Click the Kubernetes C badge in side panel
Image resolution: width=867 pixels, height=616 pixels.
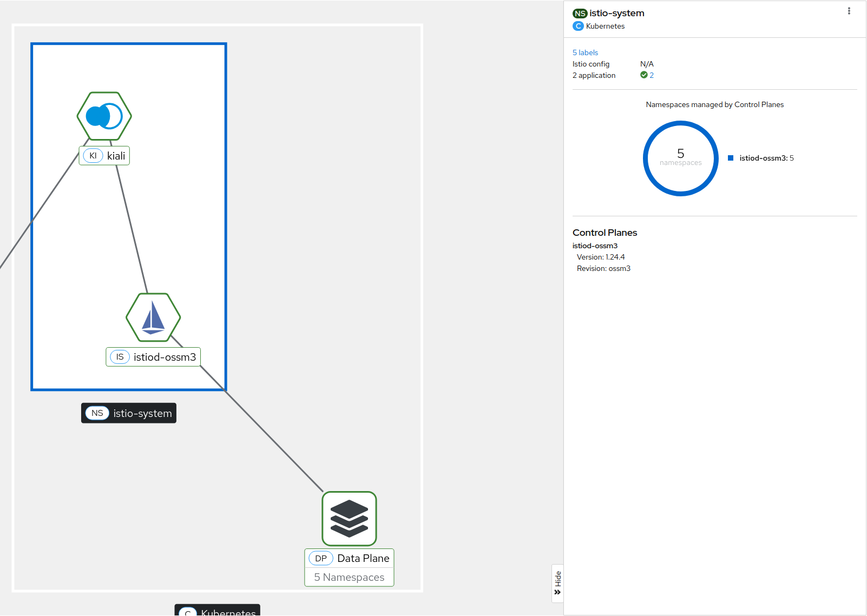[x=579, y=26]
